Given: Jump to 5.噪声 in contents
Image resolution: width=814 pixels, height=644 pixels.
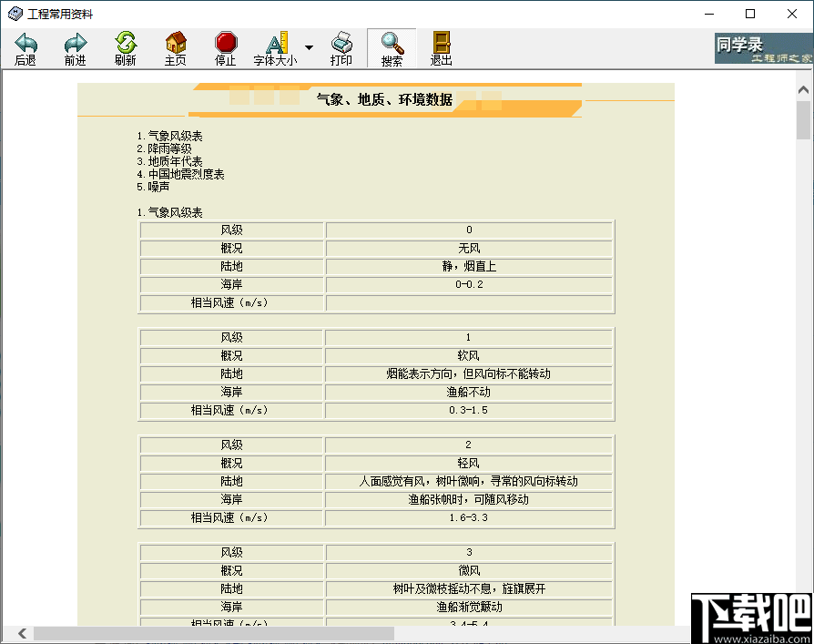Looking at the screenshot, I should (x=153, y=187).
